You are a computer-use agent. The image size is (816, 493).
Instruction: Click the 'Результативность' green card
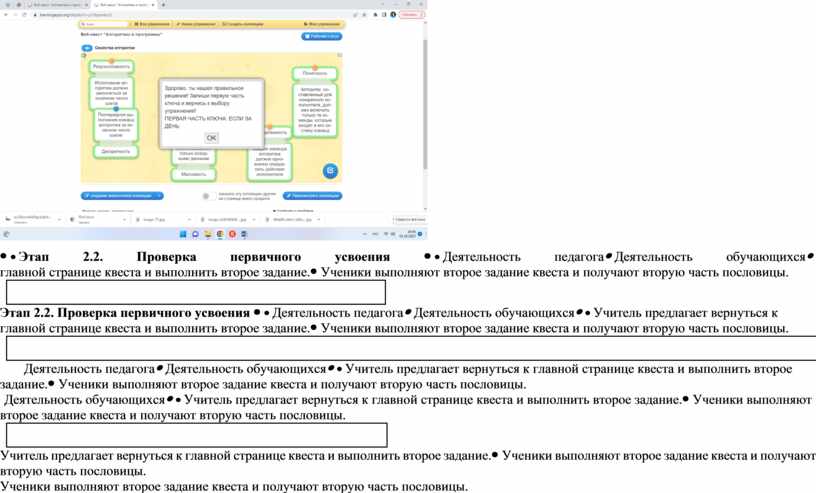pyautogui.click(x=112, y=66)
